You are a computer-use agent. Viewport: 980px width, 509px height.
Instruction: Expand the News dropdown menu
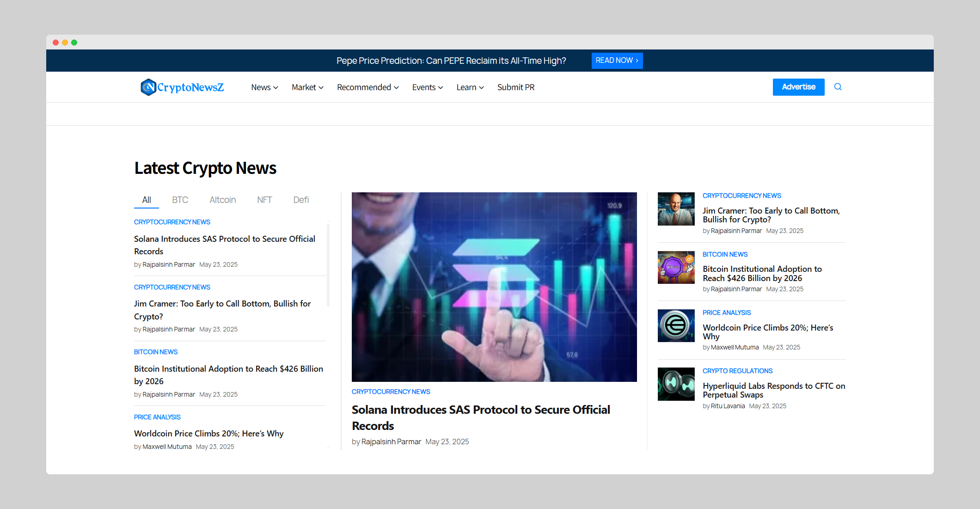264,87
